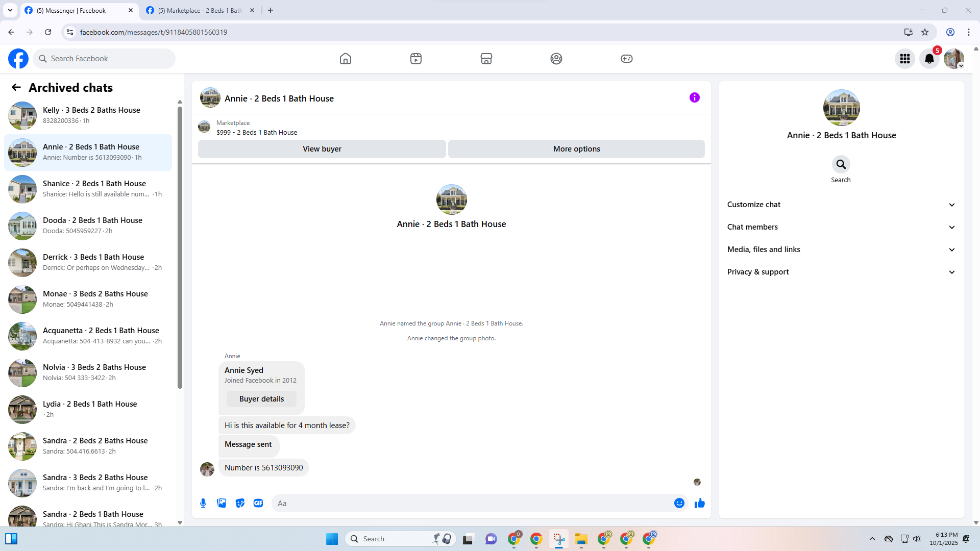Send a thumbs up like
This screenshot has width=980, height=551.
pos(700,504)
